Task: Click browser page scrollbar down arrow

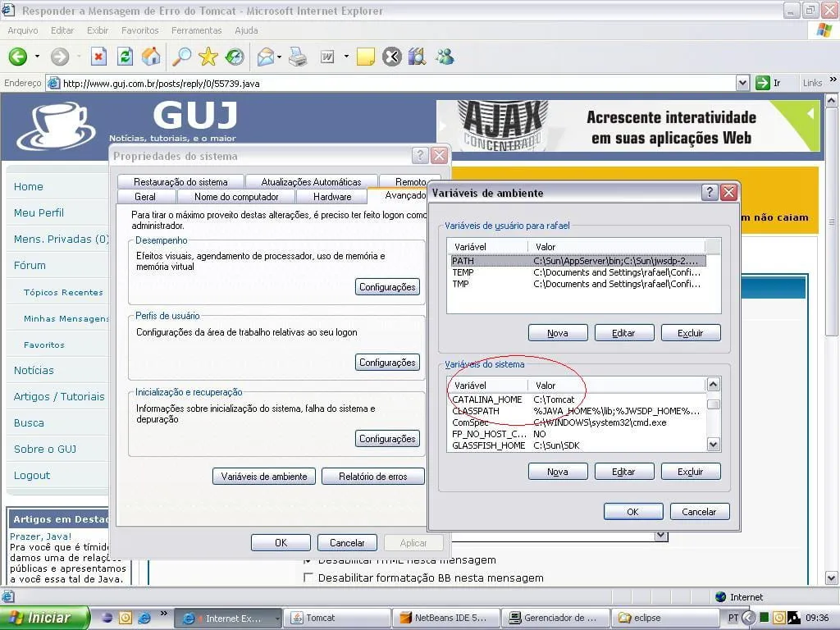Action: tap(832, 578)
